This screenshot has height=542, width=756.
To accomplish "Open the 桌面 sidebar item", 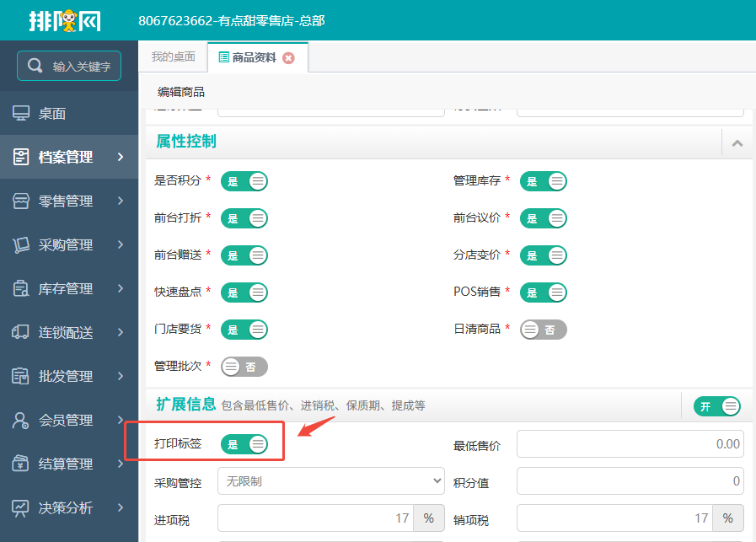I will click(x=69, y=113).
